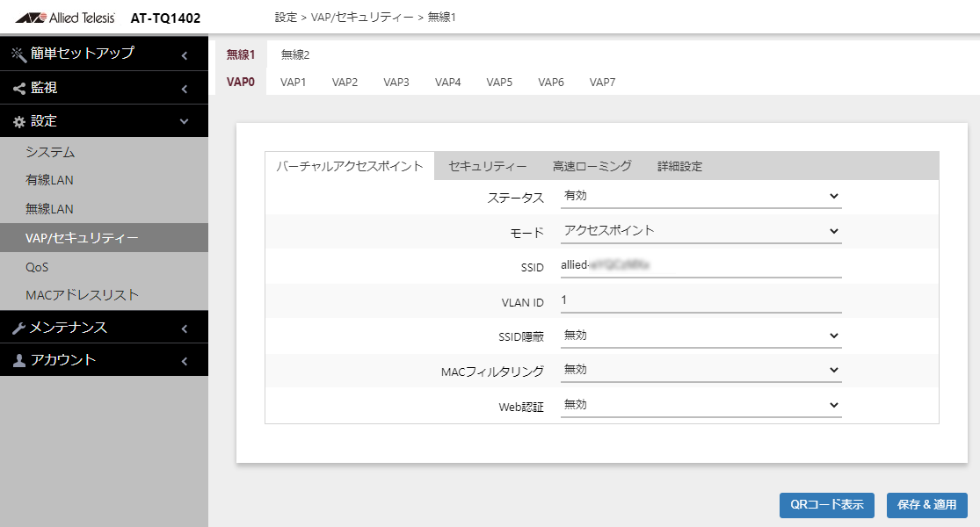Click the 保存 & 適用 button
Viewport: 980px width, 527px height.
tap(927, 504)
